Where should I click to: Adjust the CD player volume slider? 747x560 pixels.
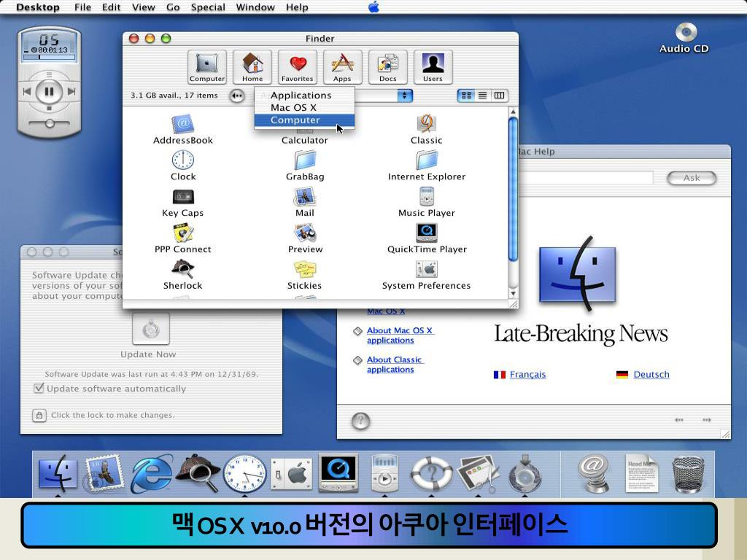[x=49, y=124]
